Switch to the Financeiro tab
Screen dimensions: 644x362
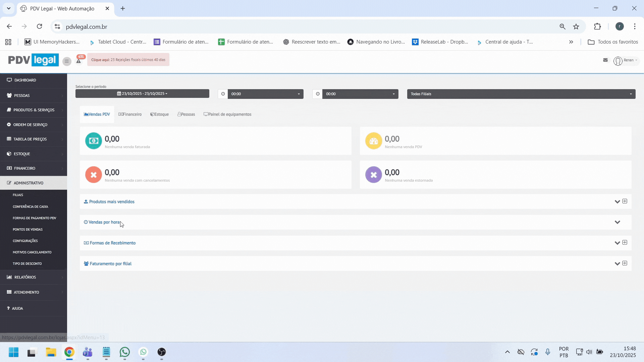coord(130,114)
